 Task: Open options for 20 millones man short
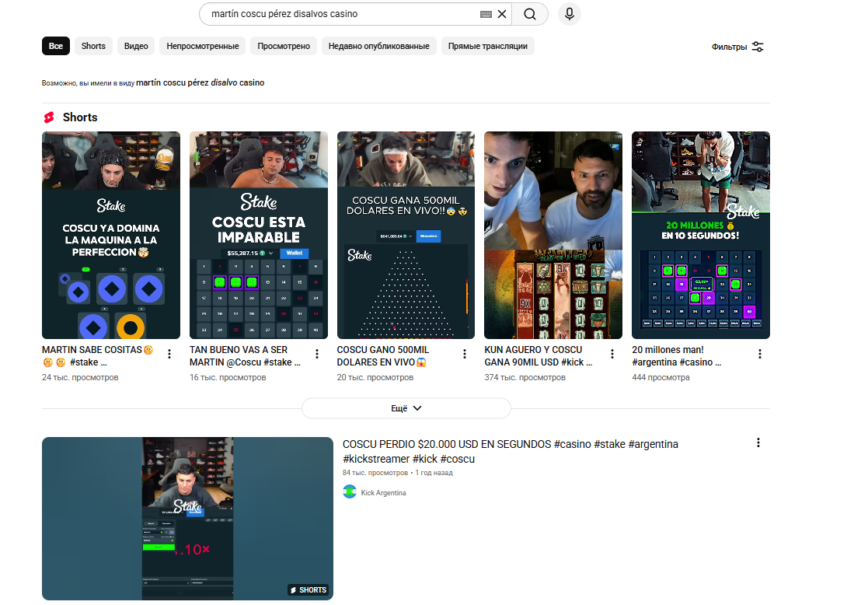[x=760, y=354]
